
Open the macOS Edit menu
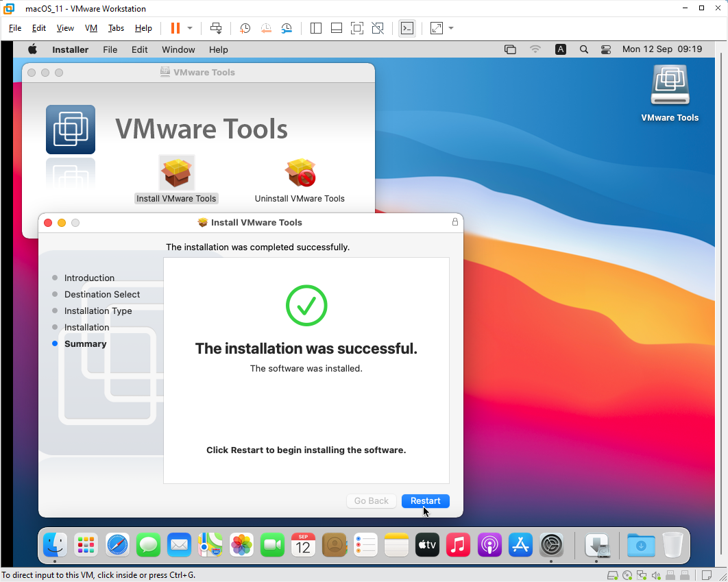pyautogui.click(x=139, y=49)
